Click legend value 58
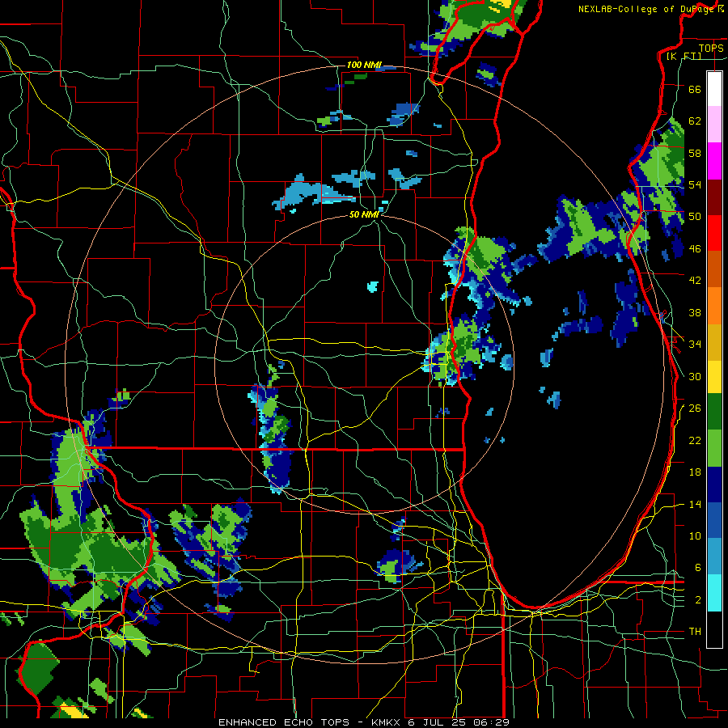Screen dimensions: 728x728 [695, 153]
